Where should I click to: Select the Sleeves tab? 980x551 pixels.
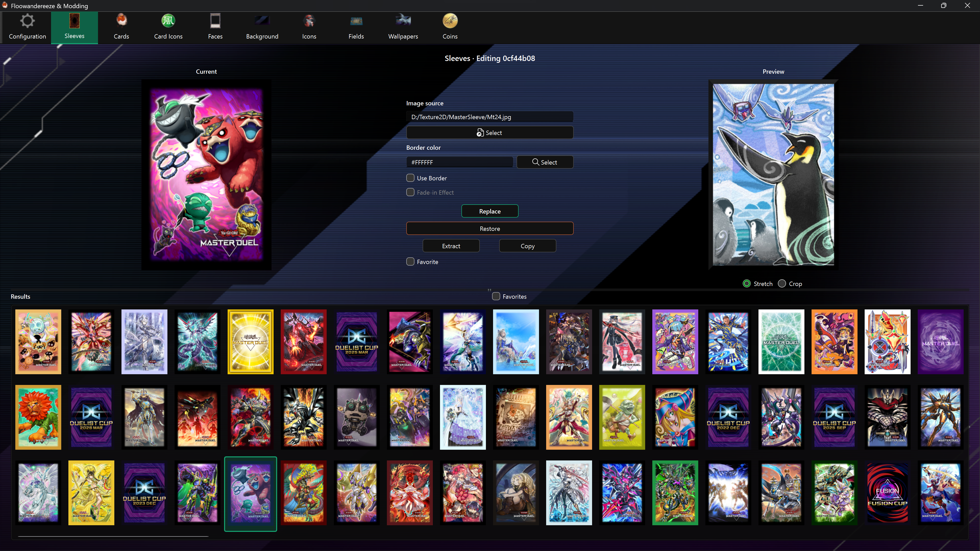tap(75, 27)
